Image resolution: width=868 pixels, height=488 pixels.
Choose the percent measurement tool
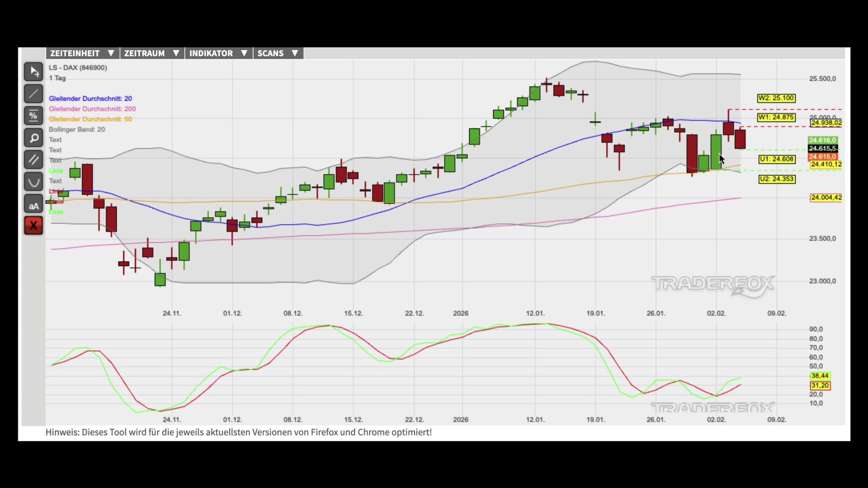pos(33,116)
